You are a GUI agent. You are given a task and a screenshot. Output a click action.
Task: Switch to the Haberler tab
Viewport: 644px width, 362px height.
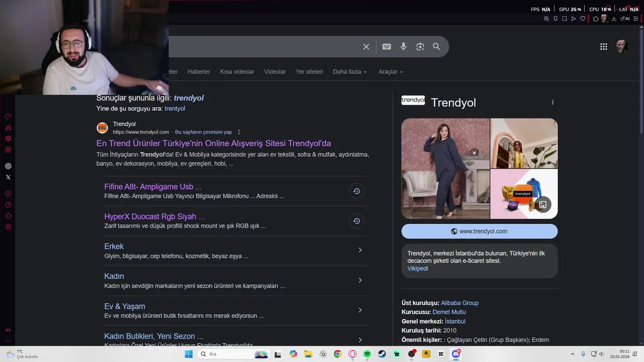tap(199, 72)
